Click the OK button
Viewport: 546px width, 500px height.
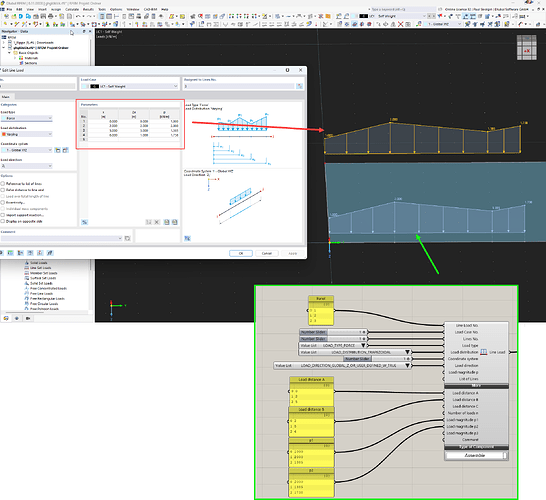pos(241,253)
